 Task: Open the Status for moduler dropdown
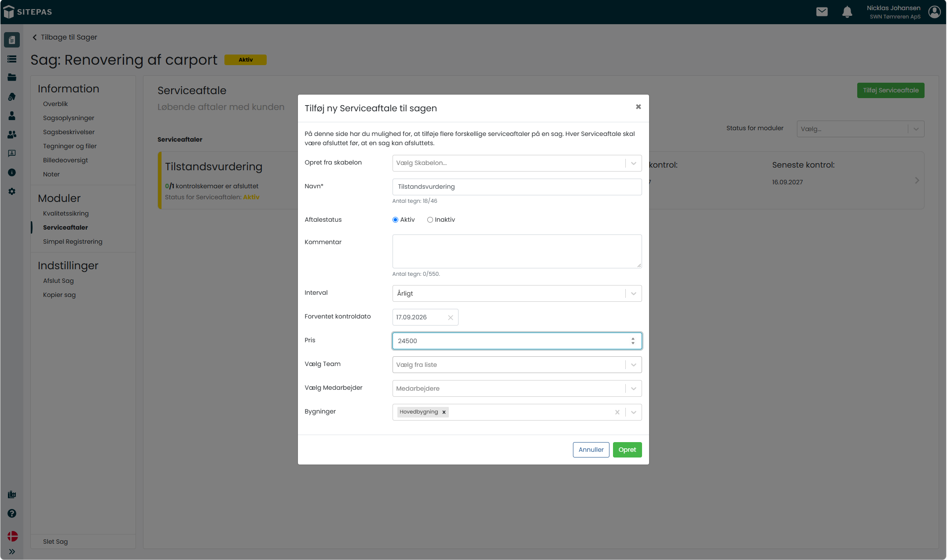tap(860, 129)
